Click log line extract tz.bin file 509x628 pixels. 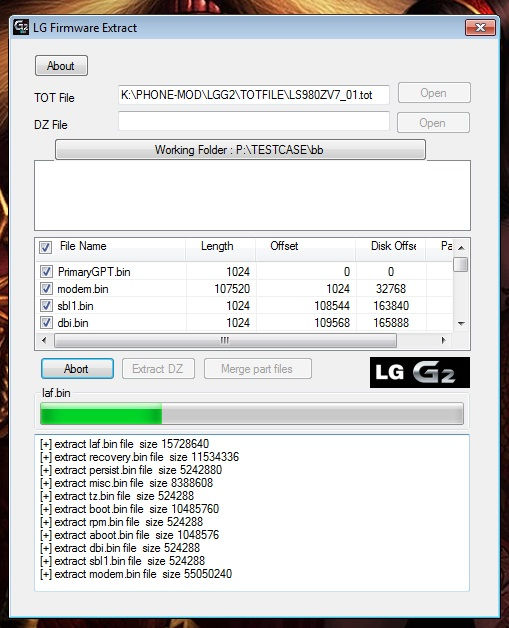[x=117, y=496]
